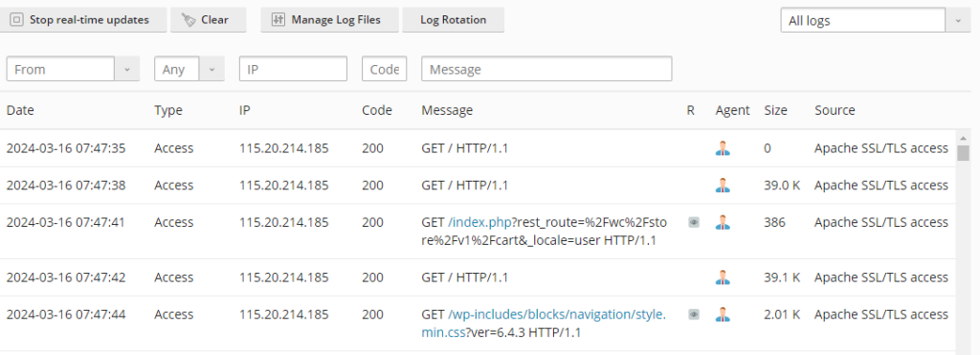Click the size value 39.1 K

782,277
